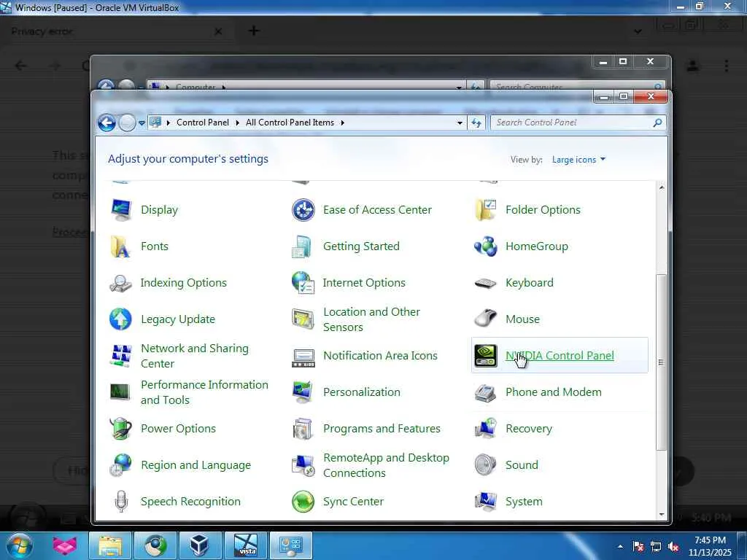Open the pink cat taskbar icon
Viewport: 747px width, 560px height.
[65, 545]
